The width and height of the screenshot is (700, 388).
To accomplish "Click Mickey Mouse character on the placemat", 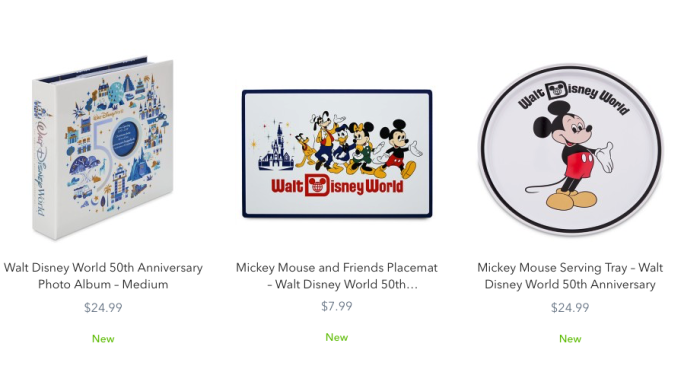I will pyautogui.click(x=399, y=148).
